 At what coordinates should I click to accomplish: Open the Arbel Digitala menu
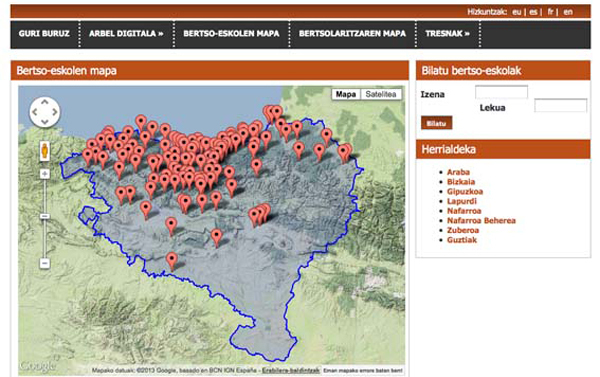pyautogui.click(x=126, y=34)
